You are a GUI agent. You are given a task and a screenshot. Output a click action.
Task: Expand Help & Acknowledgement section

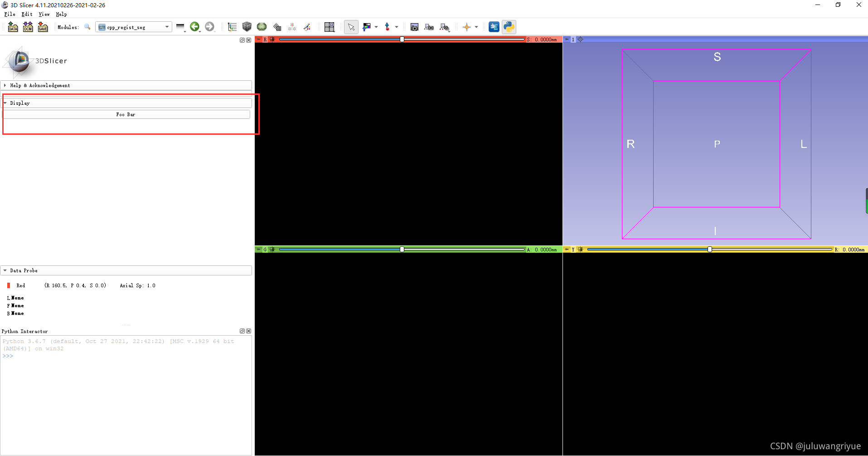126,85
